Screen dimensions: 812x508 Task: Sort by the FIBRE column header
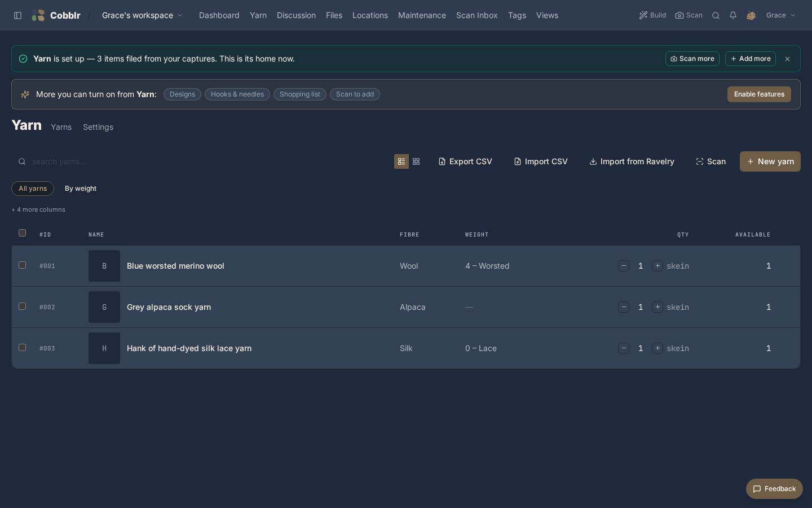click(x=409, y=235)
